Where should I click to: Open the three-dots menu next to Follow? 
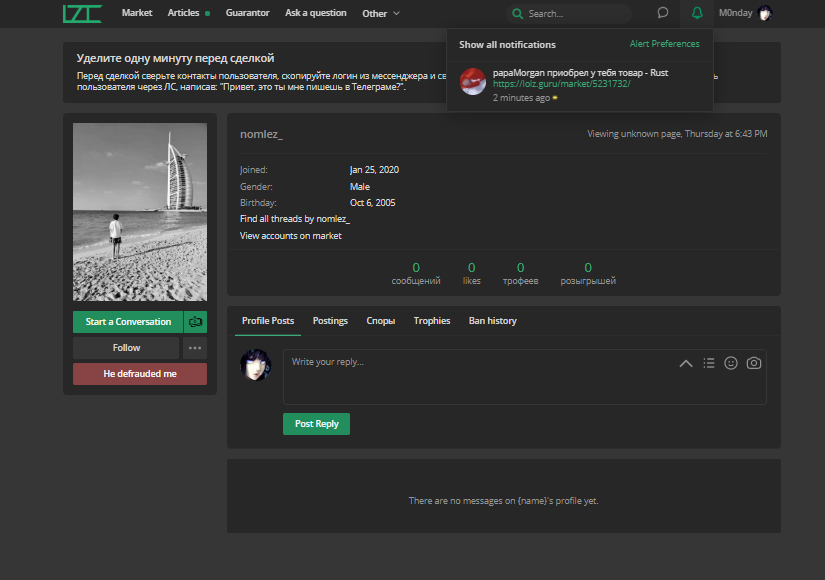coord(195,348)
